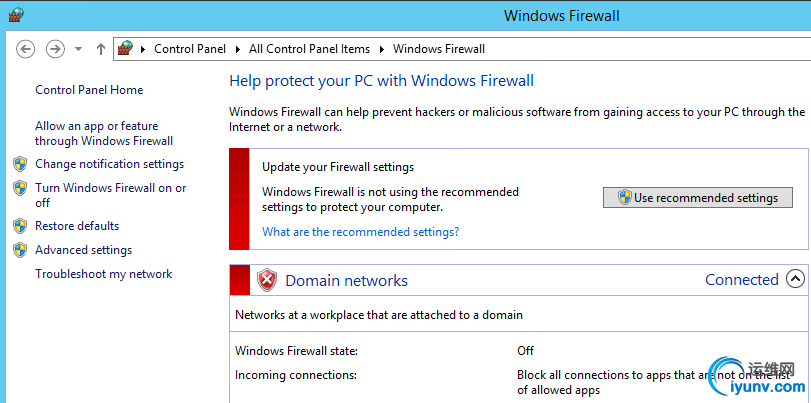The image size is (811, 403).
Task: Open the recent locations dropdown arrow
Action: point(78,48)
